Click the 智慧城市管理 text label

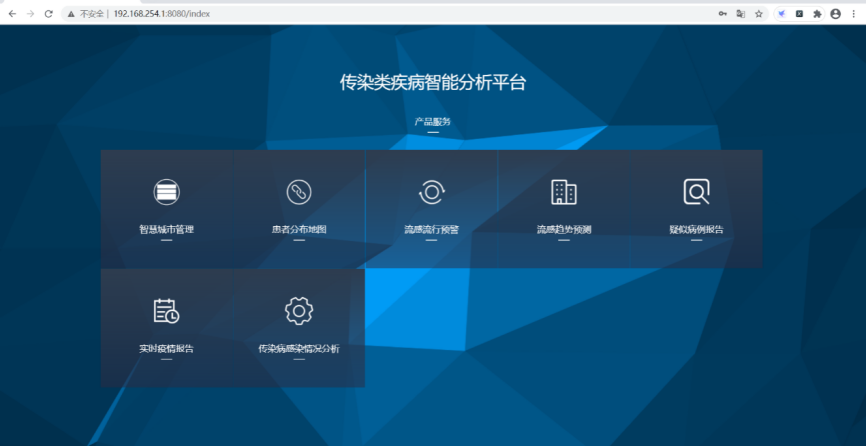(x=166, y=229)
